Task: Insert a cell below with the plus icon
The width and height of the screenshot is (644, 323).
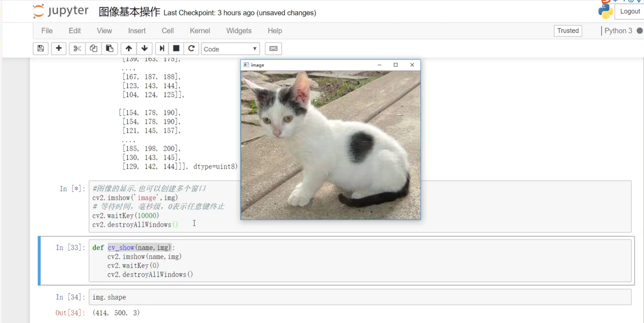Action: (59, 49)
